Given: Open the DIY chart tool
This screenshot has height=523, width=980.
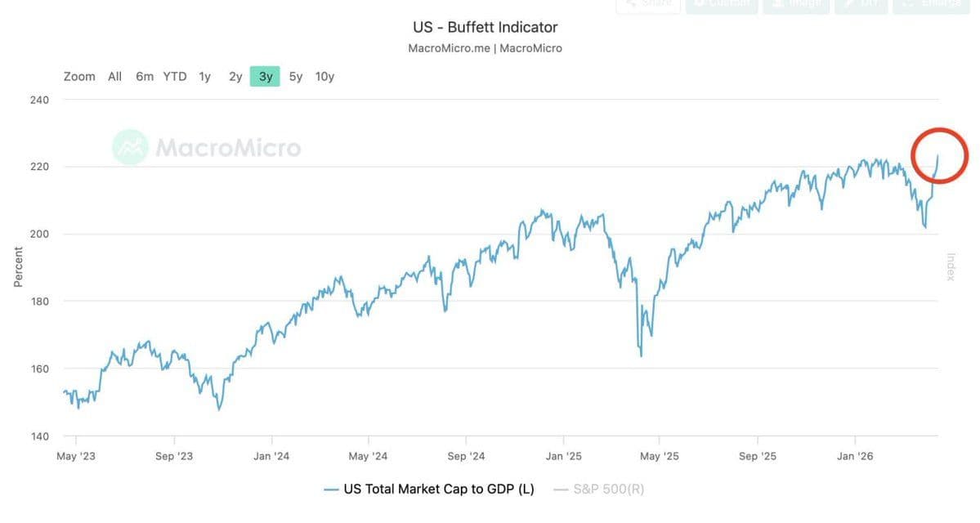Looking at the screenshot, I should click(x=861, y=4).
